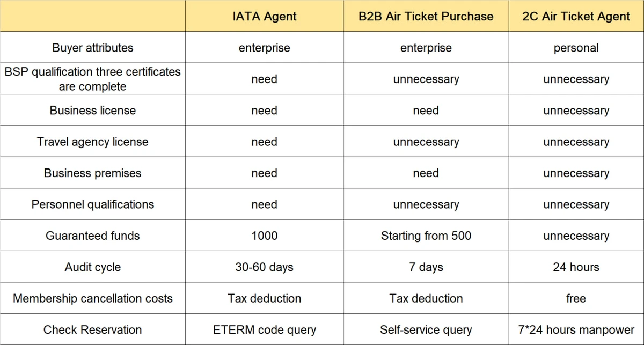Click the Check Reservation row label

[x=92, y=330]
